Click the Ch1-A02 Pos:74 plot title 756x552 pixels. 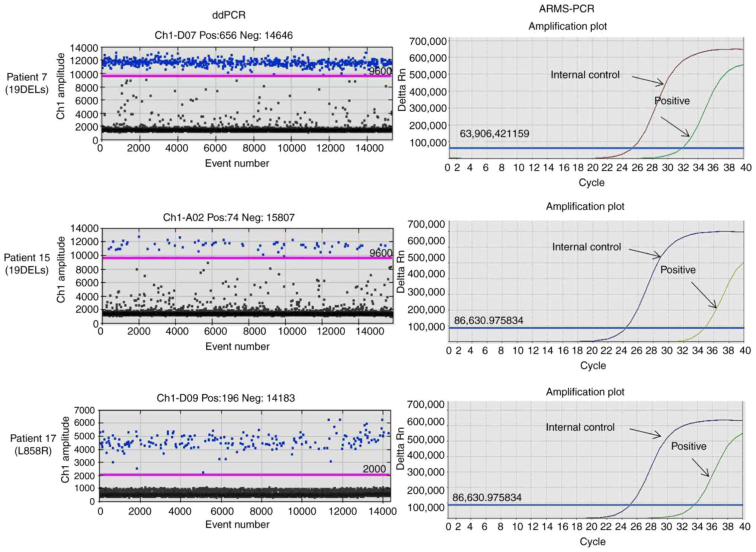click(x=228, y=217)
